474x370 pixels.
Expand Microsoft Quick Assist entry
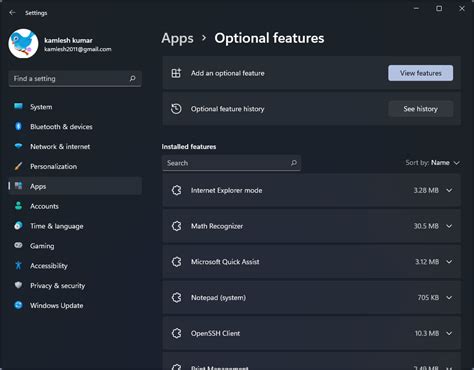click(449, 262)
